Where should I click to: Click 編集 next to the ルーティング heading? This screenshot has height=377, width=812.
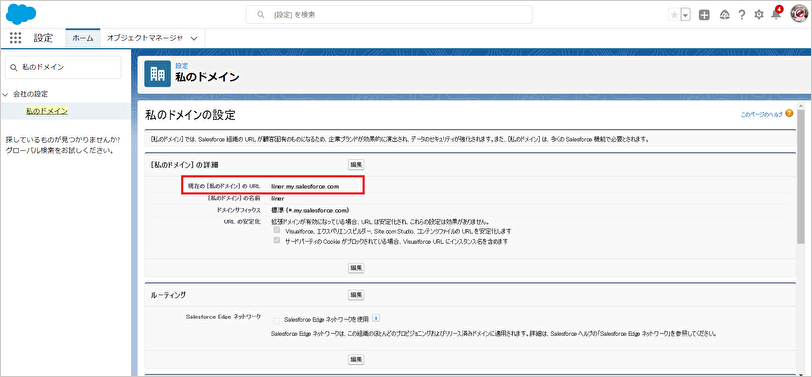[356, 295]
